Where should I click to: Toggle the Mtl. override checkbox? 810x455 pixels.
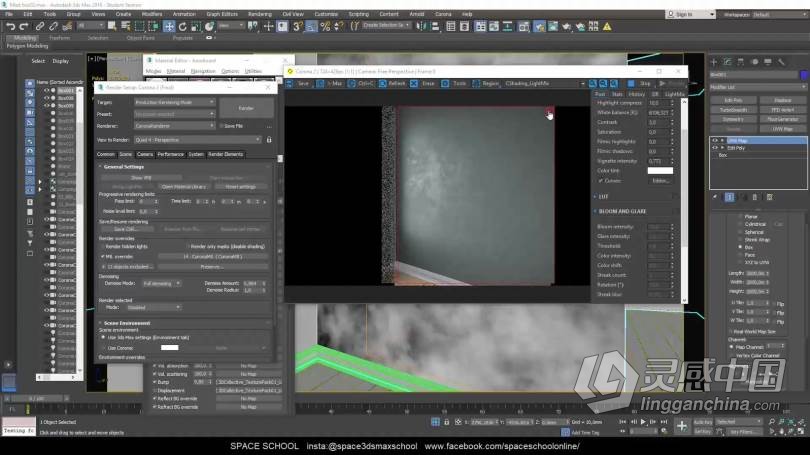point(102,256)
